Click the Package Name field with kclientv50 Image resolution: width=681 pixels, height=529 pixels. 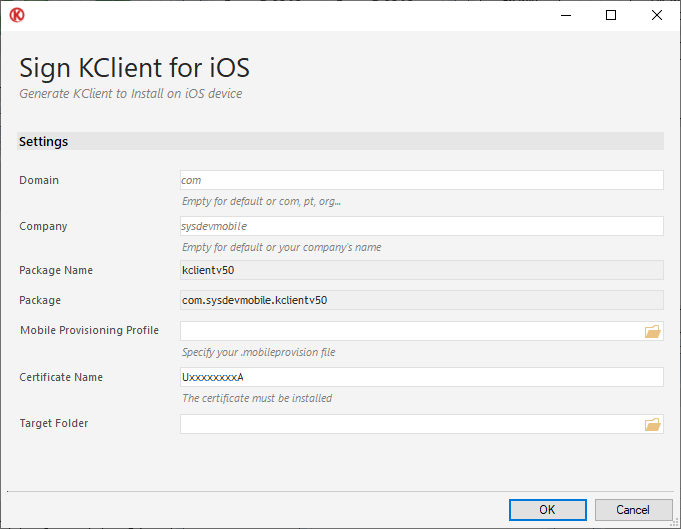click(422, 270)
